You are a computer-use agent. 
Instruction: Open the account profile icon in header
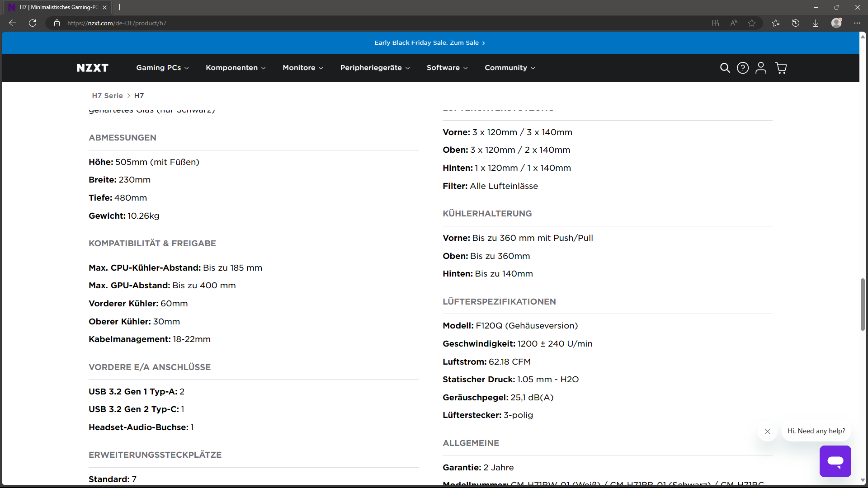[x=761, y=68]
